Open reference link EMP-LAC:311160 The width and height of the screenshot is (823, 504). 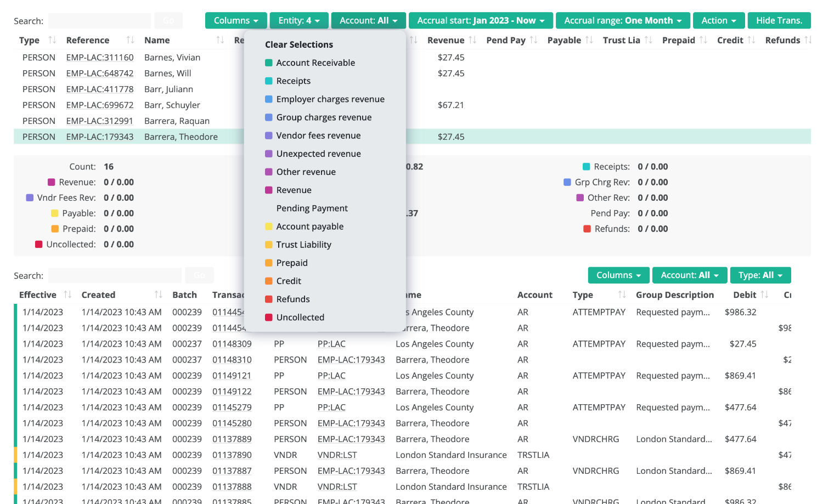point(100,57)
